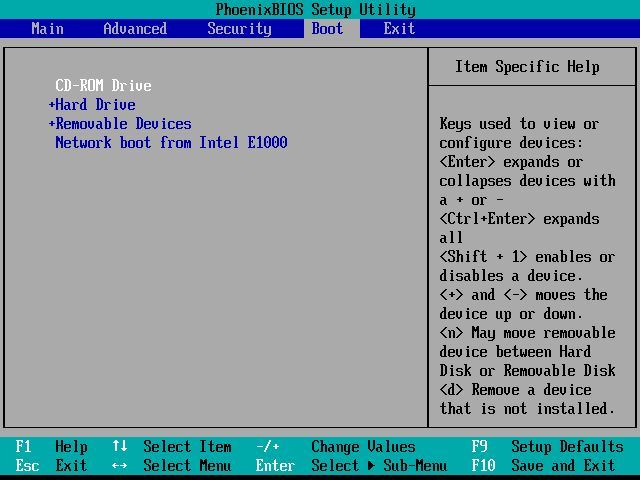
Task: Click the Save and Exit label
Action: point(563,465)
